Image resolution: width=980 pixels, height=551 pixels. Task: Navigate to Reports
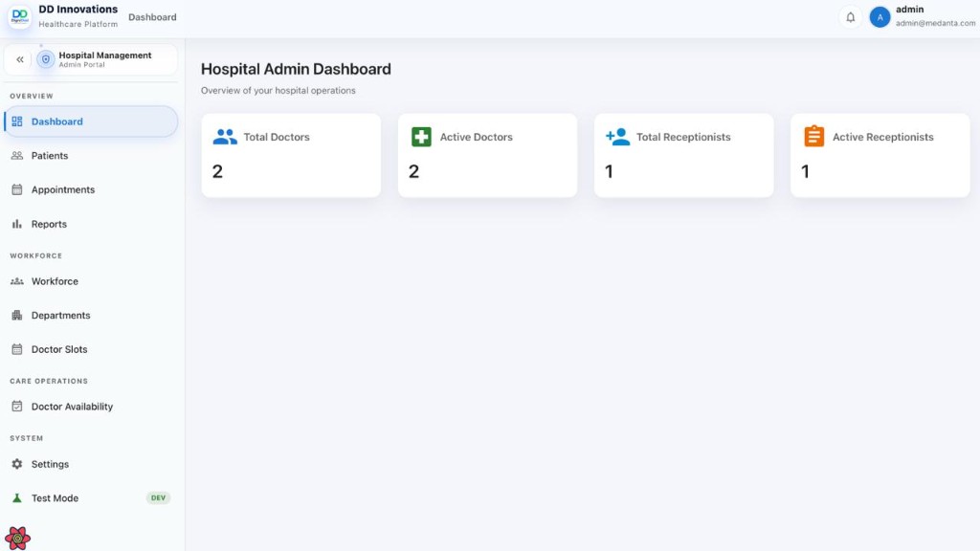(91, 224)
